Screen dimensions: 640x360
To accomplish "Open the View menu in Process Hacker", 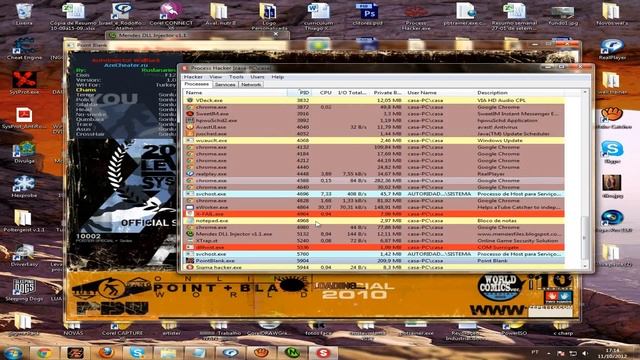I will (216, 77).
